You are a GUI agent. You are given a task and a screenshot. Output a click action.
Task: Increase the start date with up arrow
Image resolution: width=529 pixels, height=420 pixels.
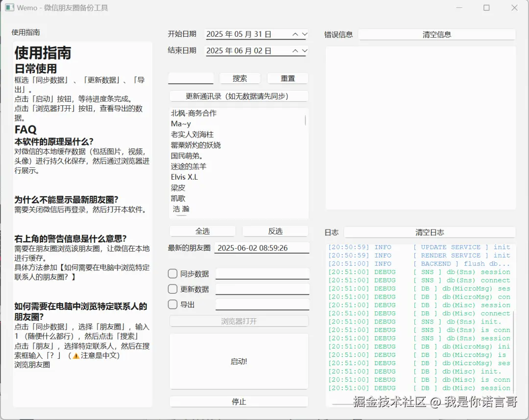pos(295,34)
